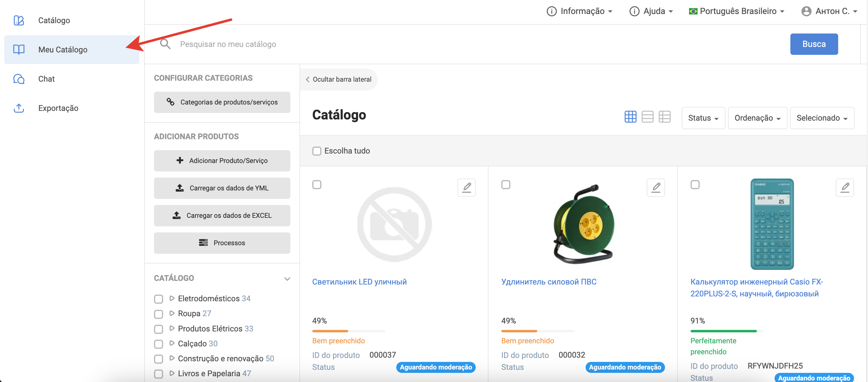This screenshot has height=382, width=868.
Task: Click Adicionar Produto/Serviço button
Action: [x=222, y=161]
